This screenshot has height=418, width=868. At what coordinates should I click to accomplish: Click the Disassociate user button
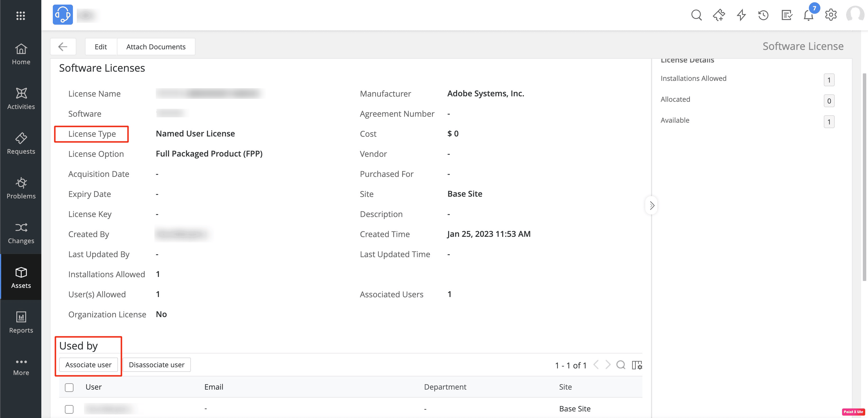tap(156, 365)
